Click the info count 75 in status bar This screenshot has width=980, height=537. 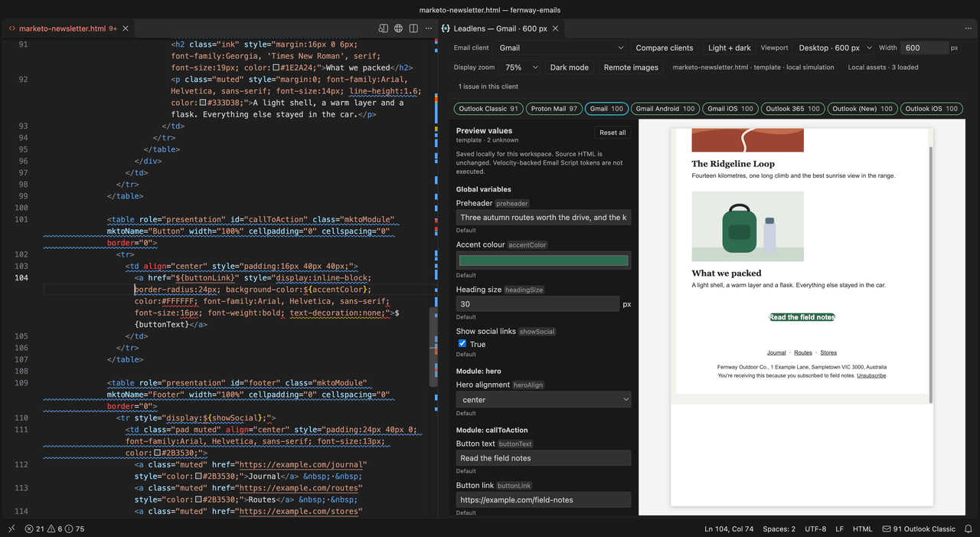(x=75, y=529)
